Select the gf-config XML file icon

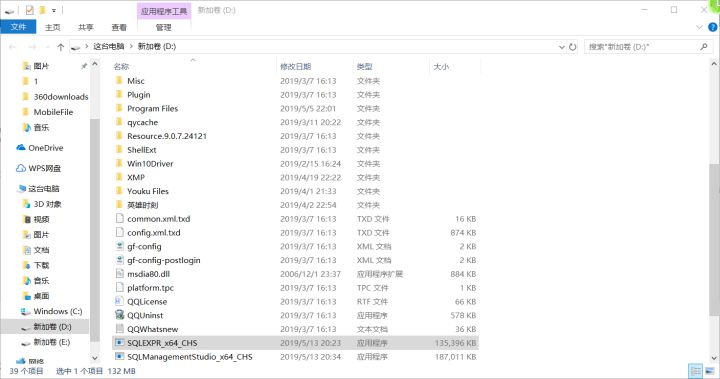[119, 246]
